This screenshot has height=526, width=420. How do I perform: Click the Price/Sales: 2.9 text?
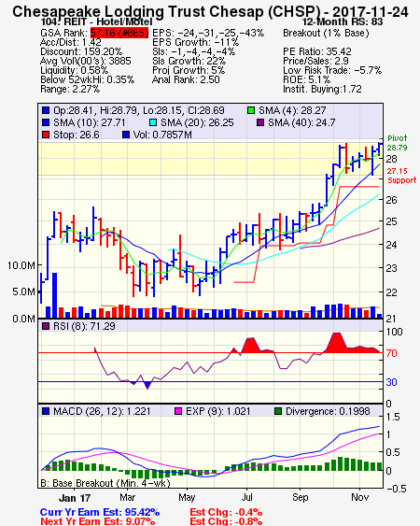[x=315, y=61]
